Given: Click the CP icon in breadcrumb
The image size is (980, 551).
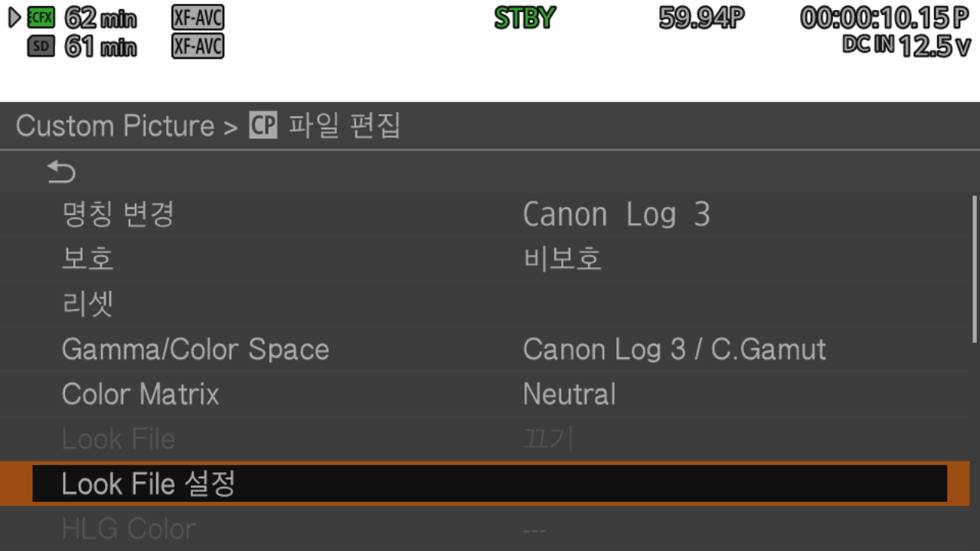Looking at the screenshot, I should pyautogui.click(x=263, y=126).
